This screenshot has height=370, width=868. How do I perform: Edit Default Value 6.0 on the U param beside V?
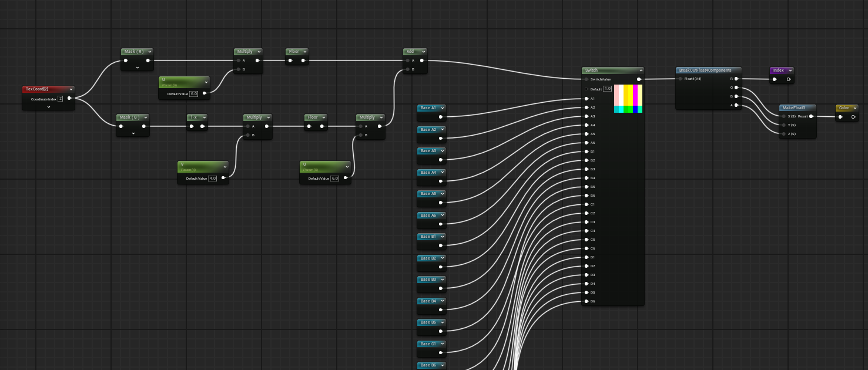click(335, 178)
